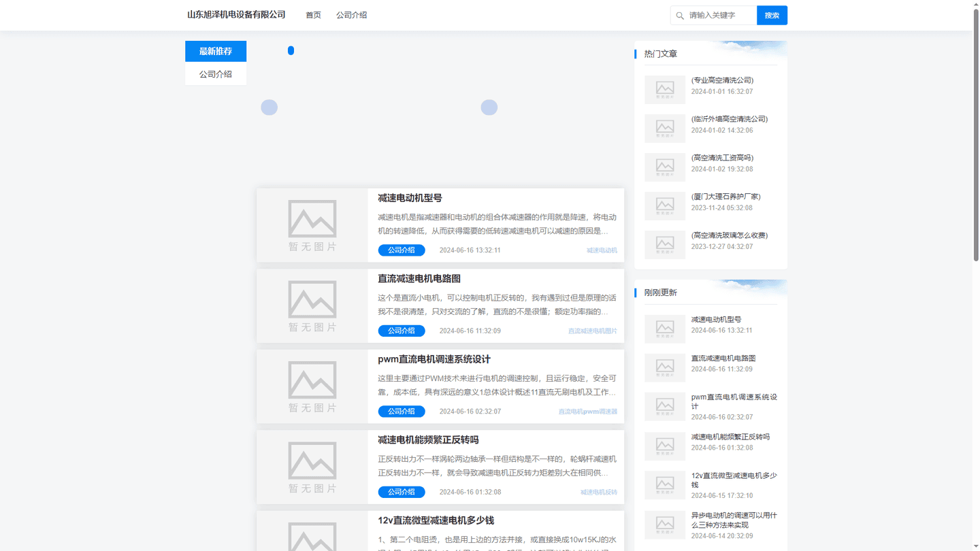
Task: Click image icon beside (专业高空清洗公司)
Action: coord(665,89)
